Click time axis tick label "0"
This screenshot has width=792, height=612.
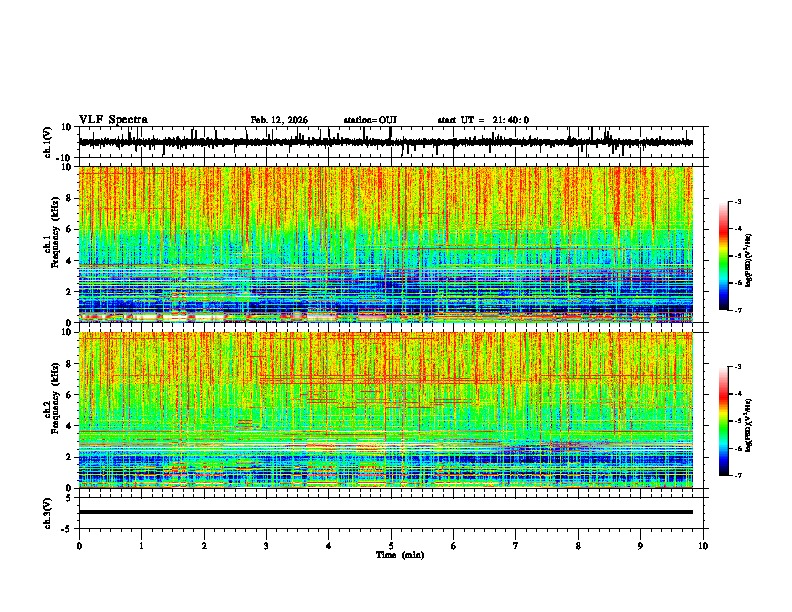[79, 546]
